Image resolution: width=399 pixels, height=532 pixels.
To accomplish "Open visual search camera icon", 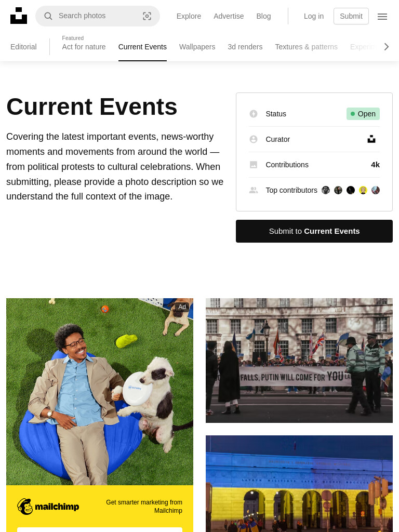I will (147, 16).
